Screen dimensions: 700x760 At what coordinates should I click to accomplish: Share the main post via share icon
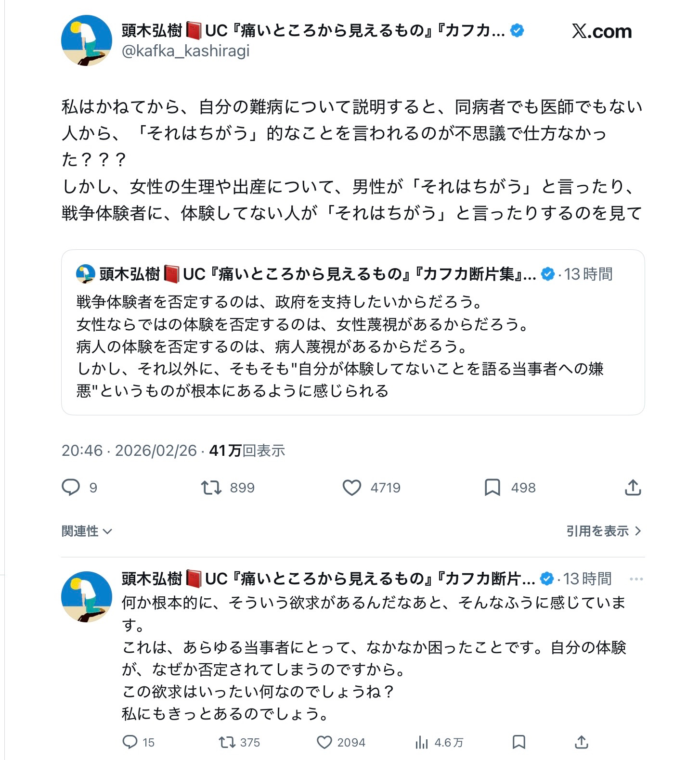[633, 488]
